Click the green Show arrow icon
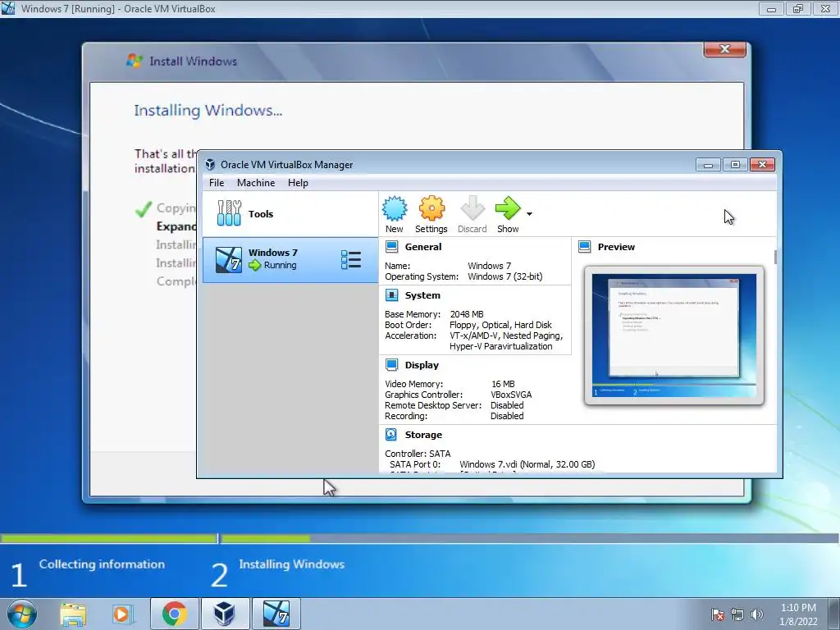 507,208
